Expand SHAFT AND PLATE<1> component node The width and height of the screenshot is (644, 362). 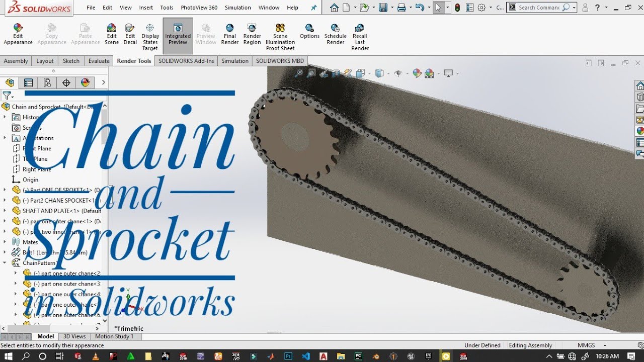(x=5, y=211)
